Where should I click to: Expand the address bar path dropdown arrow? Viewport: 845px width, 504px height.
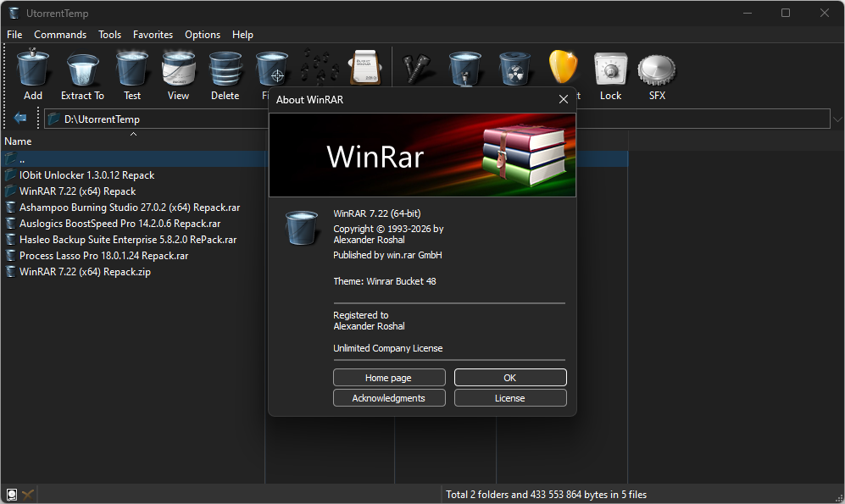(837, 119)
